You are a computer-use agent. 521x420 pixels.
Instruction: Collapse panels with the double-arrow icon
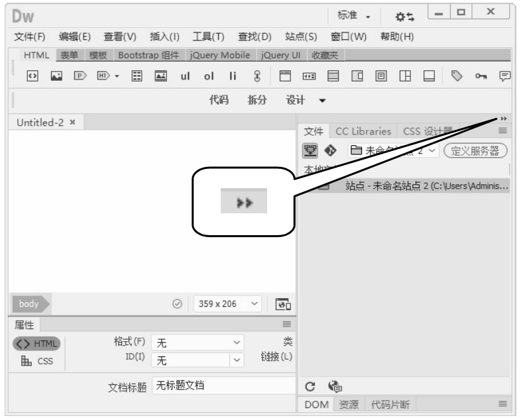(x=503, y=118)
